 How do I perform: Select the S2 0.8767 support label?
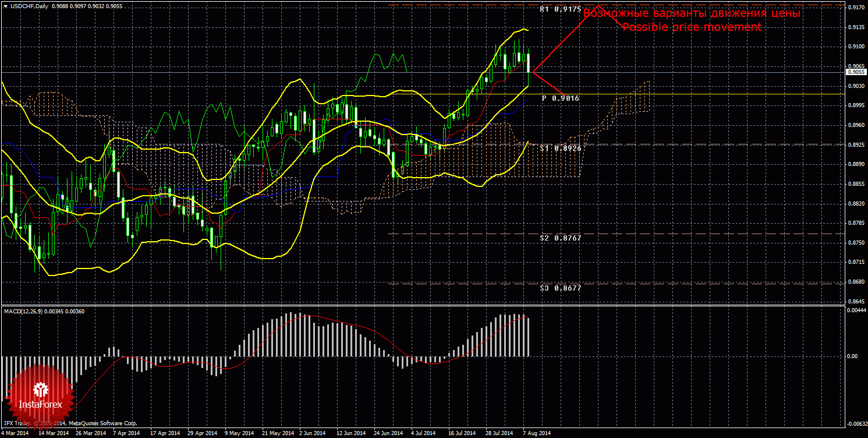(x=561, y=238)
